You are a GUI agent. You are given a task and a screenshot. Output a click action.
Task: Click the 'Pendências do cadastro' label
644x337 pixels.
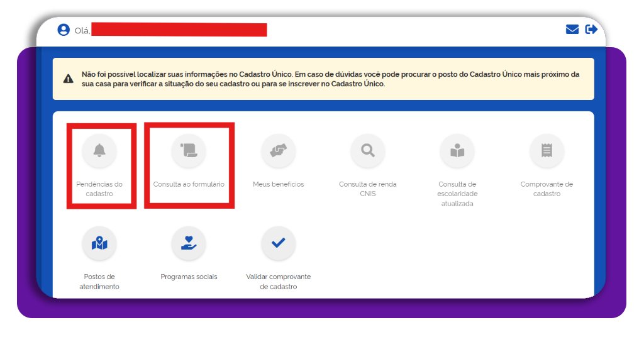click(x=99, y=189)
